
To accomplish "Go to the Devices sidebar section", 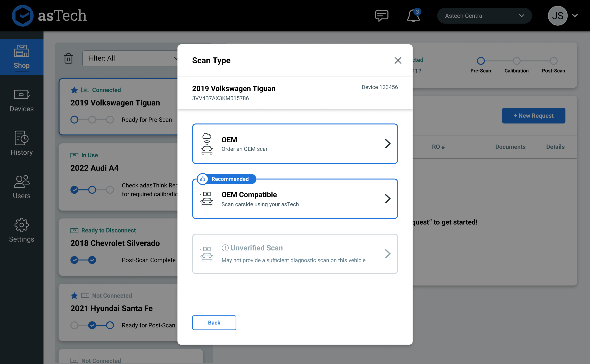I will 22,101.
